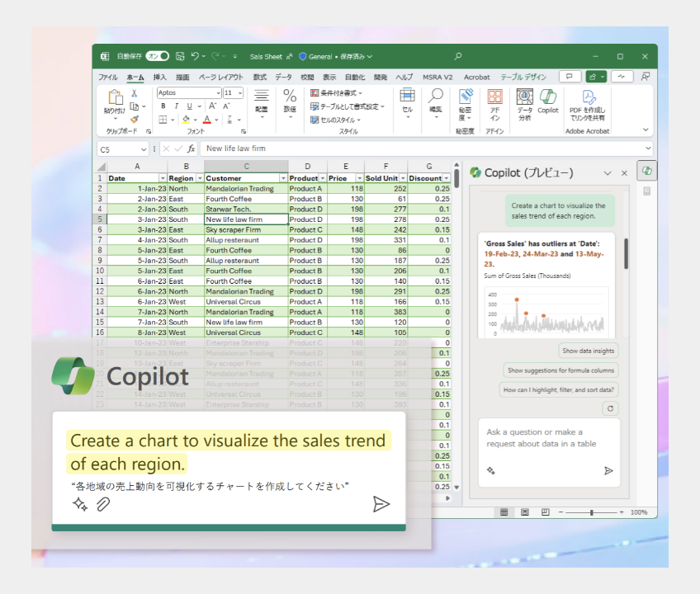
Task: Open the テーブル デザイン (Table Design) tab
Action: point(523,77)
